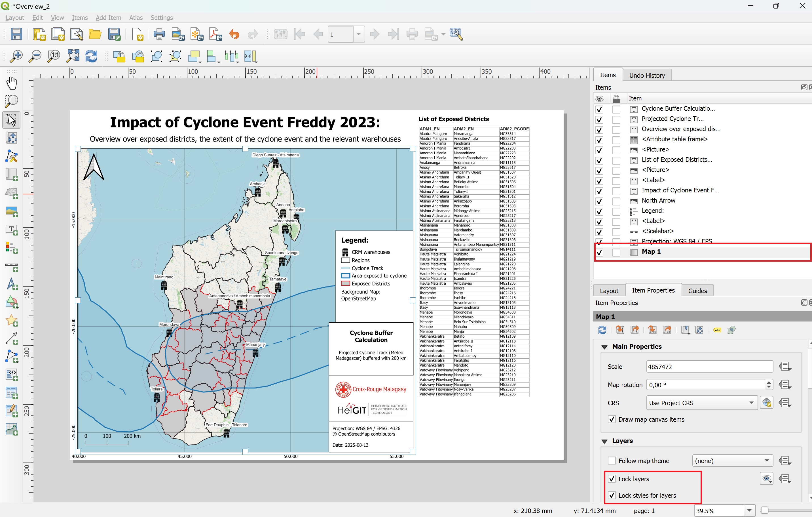Open the Layout menu

coord(15,18)
